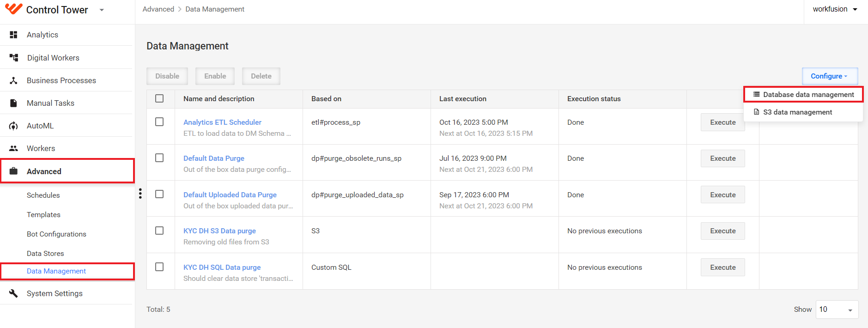This screenshot has height=328, width=868.
Task: Open the Show rows-per-page dropdown
Action: 837,310
